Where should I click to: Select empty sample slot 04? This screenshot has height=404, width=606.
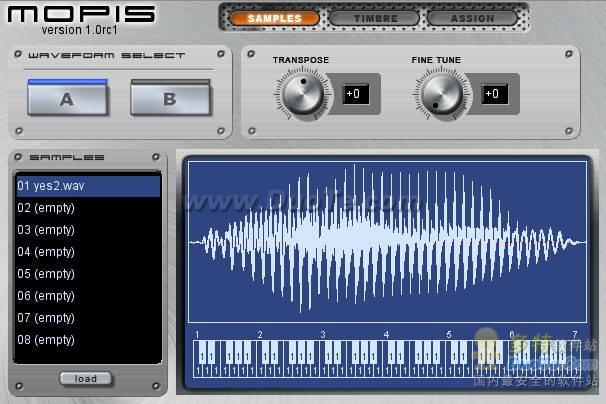click(x=88, y=252)
